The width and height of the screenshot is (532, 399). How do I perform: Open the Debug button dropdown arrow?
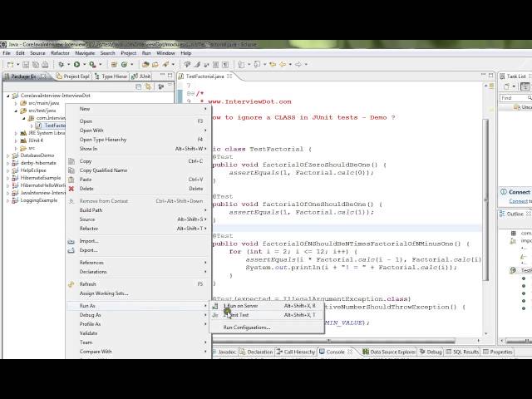68,65
